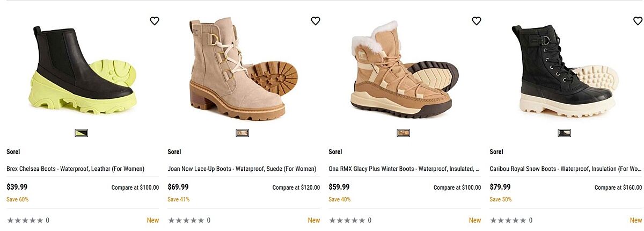Follow the Ona RMX Glacy Plus Winter Boots link

pos(404,169)
